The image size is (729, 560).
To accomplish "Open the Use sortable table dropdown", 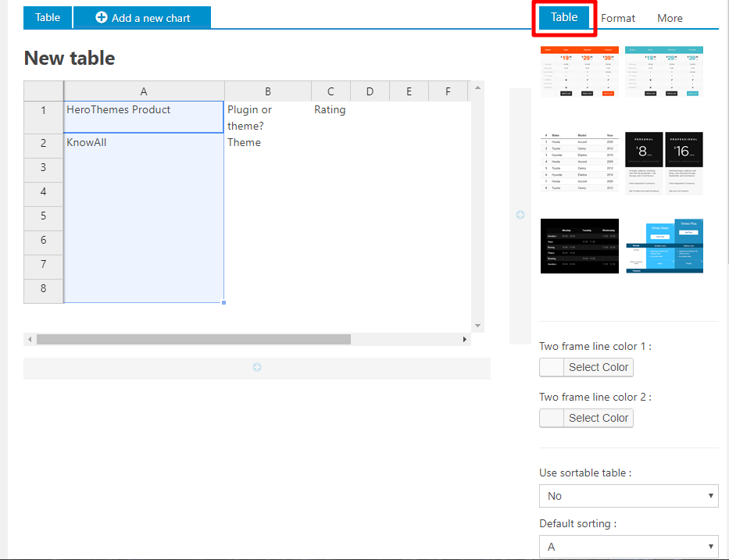I will 628,496.
